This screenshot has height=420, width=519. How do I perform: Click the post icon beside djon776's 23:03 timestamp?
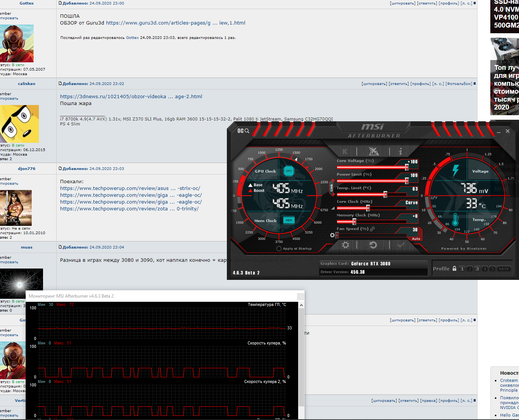[x=60, y=168]
